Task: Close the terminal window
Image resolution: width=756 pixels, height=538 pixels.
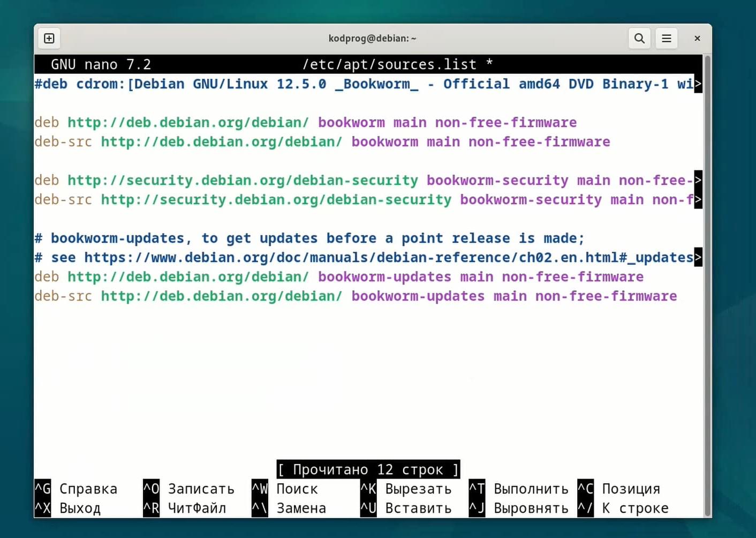Action: [697, 39]
